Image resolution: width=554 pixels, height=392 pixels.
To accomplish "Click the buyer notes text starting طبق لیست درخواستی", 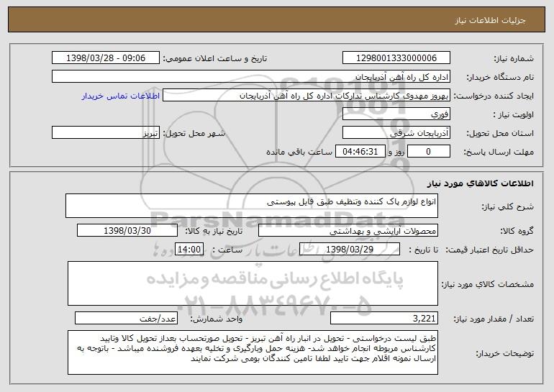I will 253,352.
